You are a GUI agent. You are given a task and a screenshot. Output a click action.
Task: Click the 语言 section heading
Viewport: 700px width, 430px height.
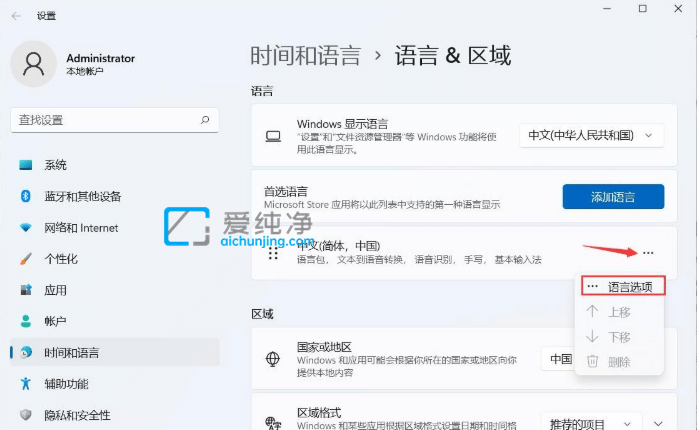click(262, 92)
